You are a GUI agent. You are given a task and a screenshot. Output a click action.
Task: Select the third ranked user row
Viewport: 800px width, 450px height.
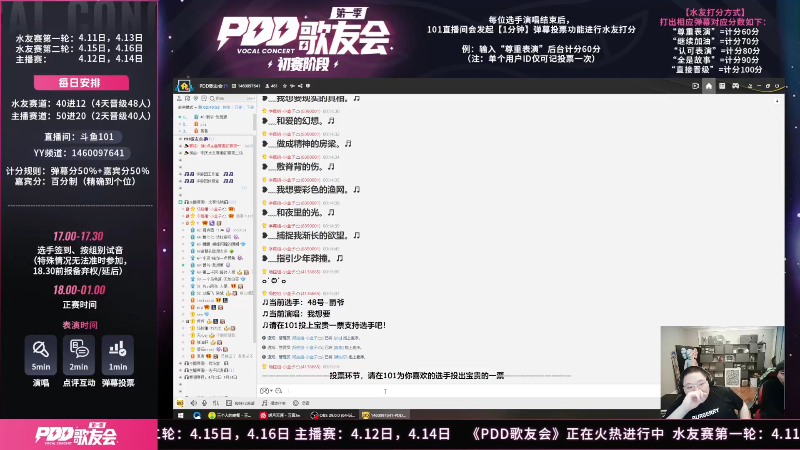pyautogui.click(x=216, y=131)
